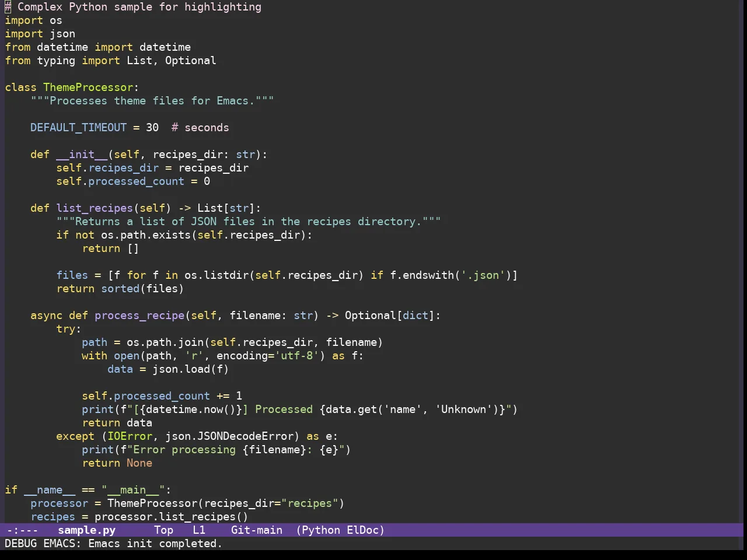Click 'IOError' in the except clause

click(130, 436)
